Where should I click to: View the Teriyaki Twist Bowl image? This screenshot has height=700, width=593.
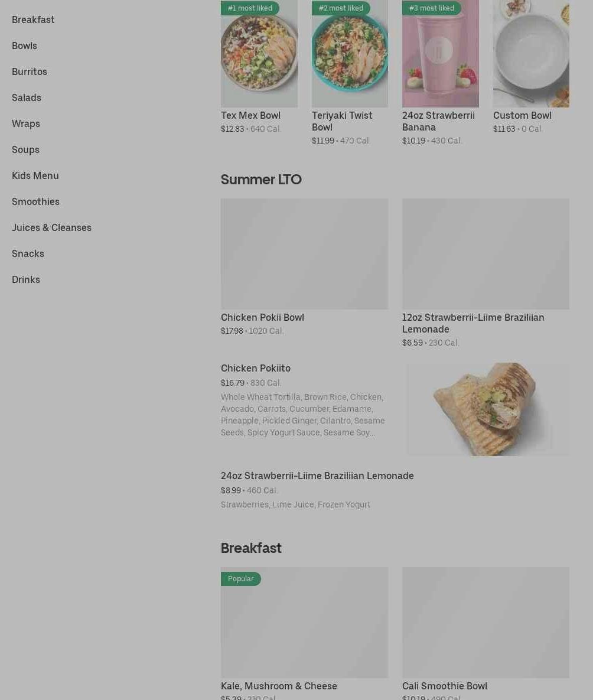(x=350, y=54)
